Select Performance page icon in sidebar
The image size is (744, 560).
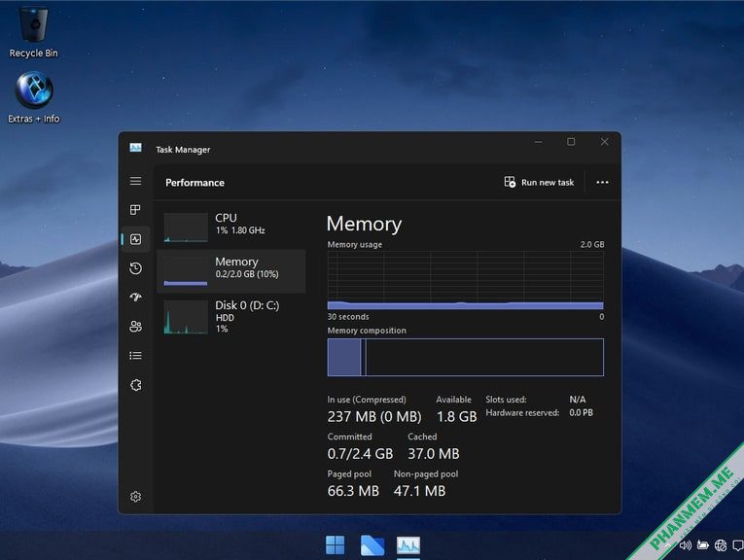pos(136,239)
